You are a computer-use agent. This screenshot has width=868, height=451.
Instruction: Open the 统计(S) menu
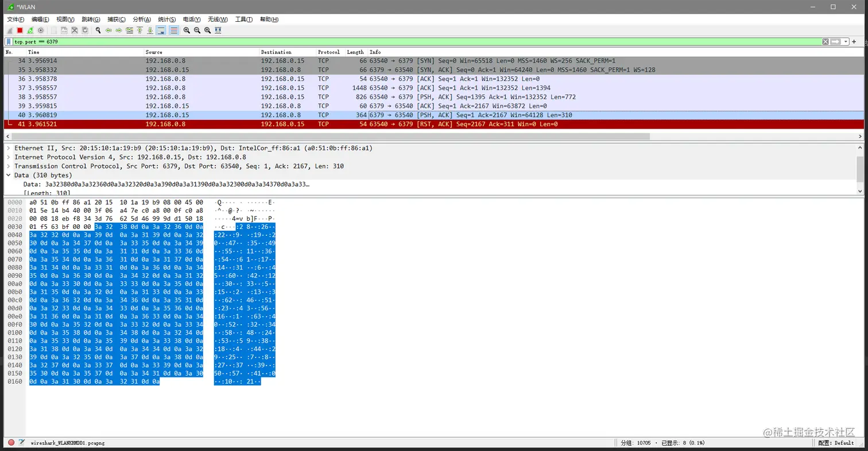[167, 20]
